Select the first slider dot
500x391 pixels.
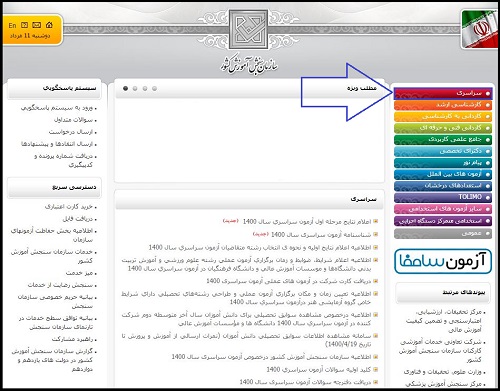click(x=125, y=88)
